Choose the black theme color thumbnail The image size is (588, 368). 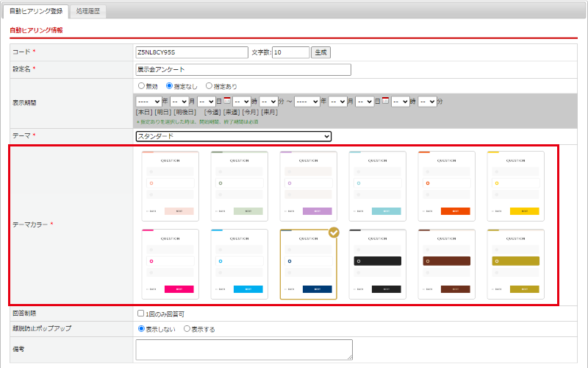pyautogui.click(x=377, y=263)
